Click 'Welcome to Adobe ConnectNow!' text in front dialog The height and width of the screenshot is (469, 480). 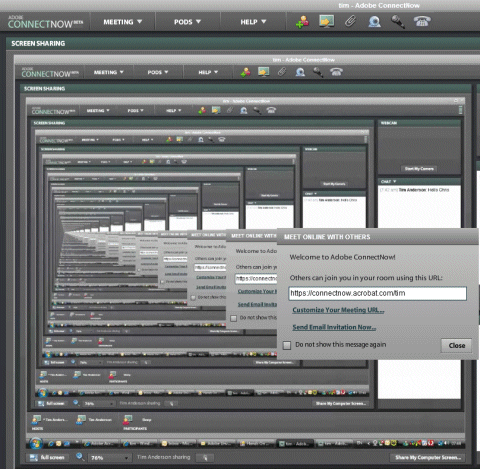coord(342,257)
